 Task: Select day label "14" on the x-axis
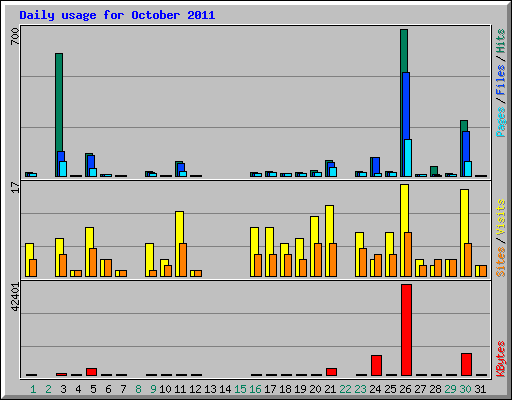225,389
